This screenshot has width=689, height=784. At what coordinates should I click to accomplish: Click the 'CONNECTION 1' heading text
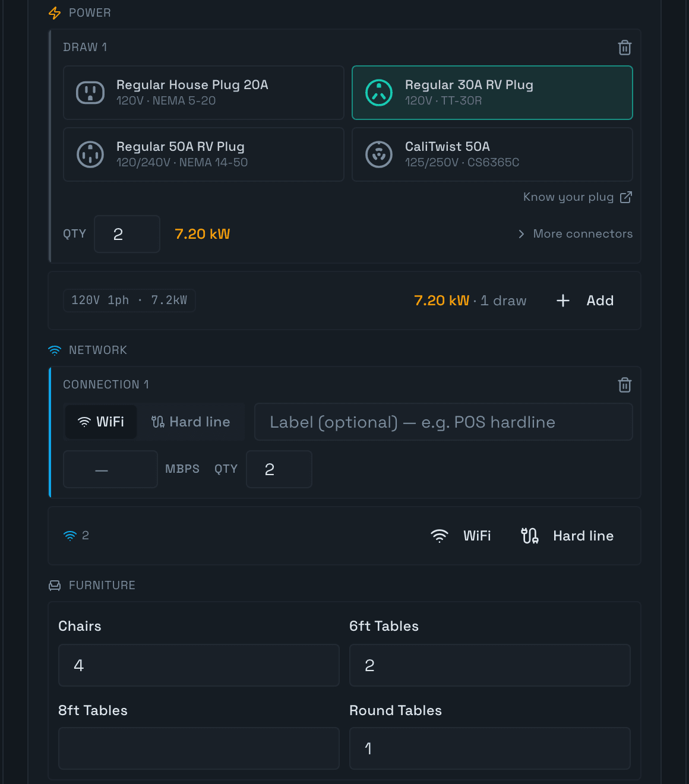[106, 385]
